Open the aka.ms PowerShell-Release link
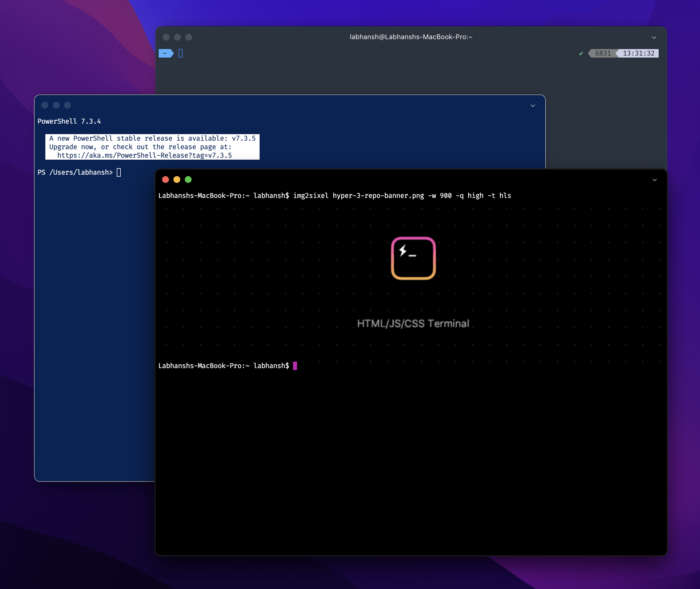Screen dimensions: 700x589 144,156
